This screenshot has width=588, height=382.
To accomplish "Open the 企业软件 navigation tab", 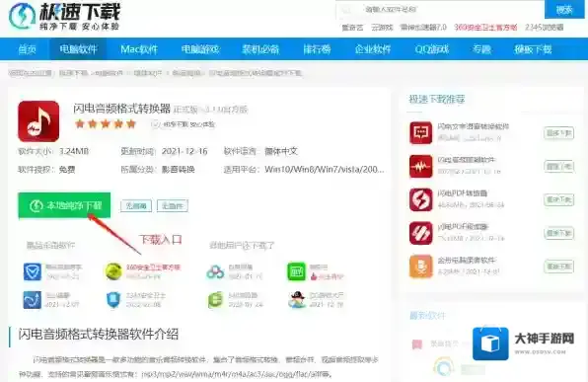I will tap(373, 49).
